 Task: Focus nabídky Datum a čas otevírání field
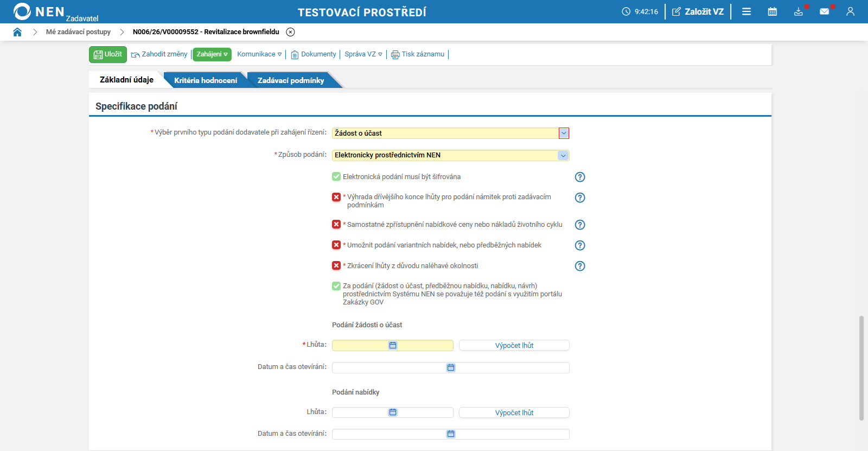click(x=451, y=434)
